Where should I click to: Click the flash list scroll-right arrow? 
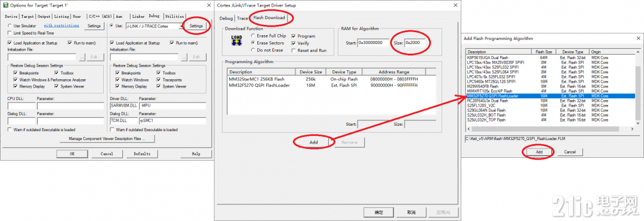click(633, 129)
